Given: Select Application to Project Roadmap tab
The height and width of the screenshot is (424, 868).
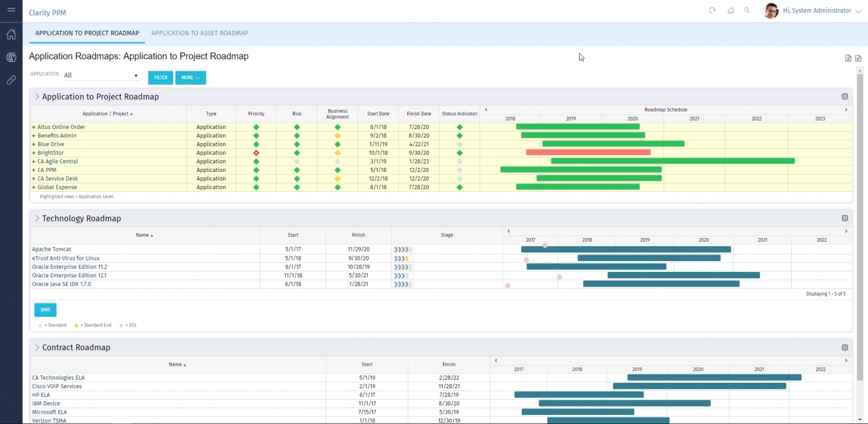Looking at the screenshot, I should click(87, 33).
